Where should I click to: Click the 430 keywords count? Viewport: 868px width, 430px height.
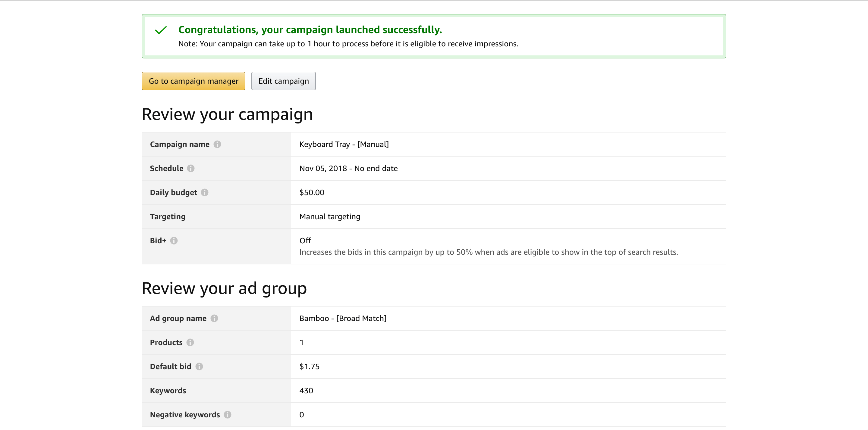click(306, 391)
